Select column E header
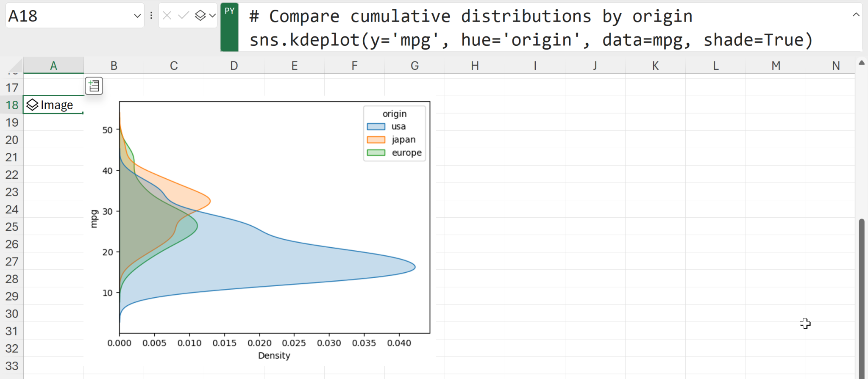The height and width of the screenshot is (379, 868). (294, 66)
